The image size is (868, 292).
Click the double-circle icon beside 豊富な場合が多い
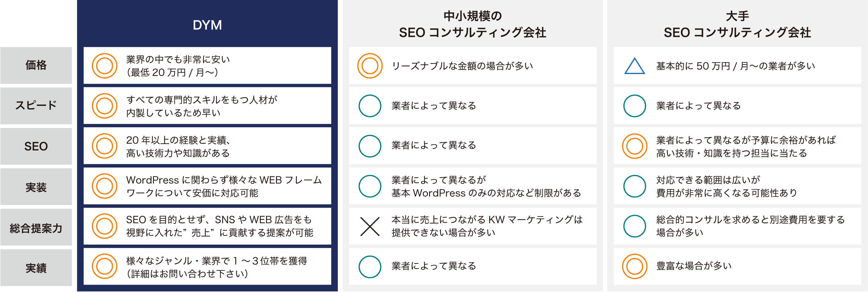click(635, 266)
